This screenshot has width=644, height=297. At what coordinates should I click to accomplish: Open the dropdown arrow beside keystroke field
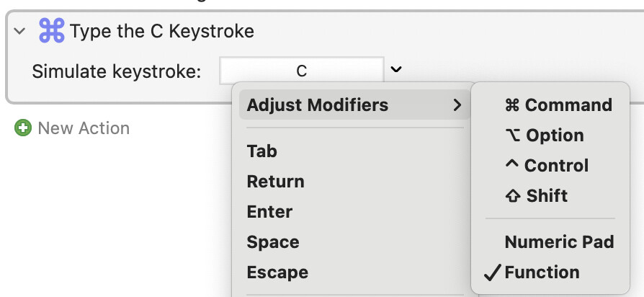396,70
